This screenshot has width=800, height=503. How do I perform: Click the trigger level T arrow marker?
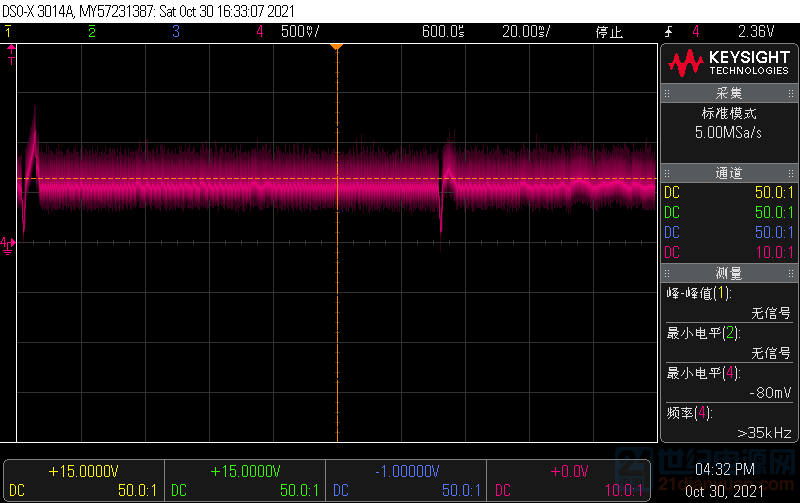tap(11, 55)
